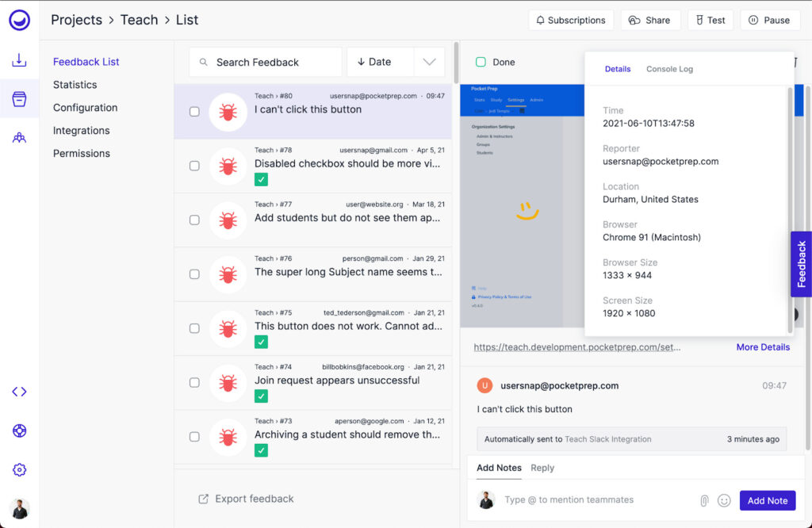Select the code brackets icon in the sidebar
812x528 pixels.
[19, 391]
